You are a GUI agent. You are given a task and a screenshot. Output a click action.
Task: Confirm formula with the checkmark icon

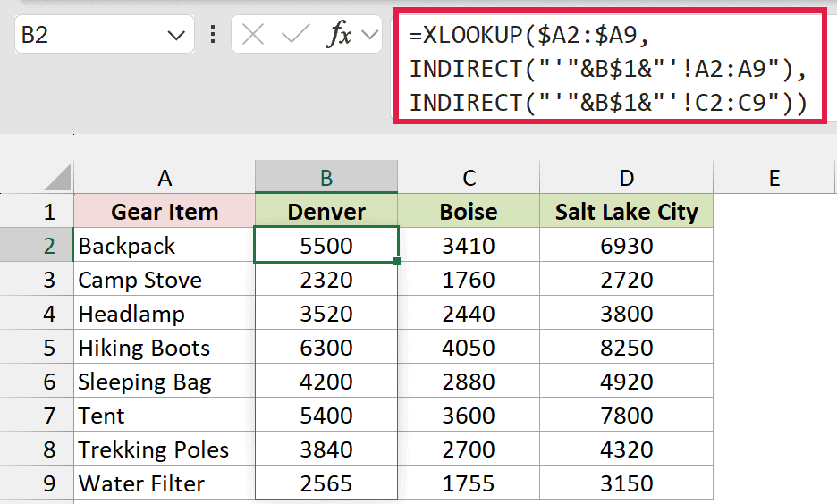[296, 35]
